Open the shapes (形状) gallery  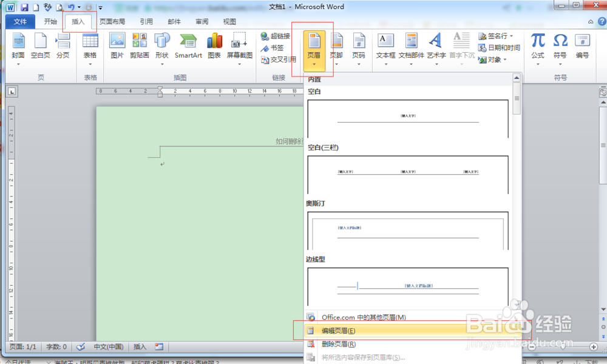tap(162, 49)
